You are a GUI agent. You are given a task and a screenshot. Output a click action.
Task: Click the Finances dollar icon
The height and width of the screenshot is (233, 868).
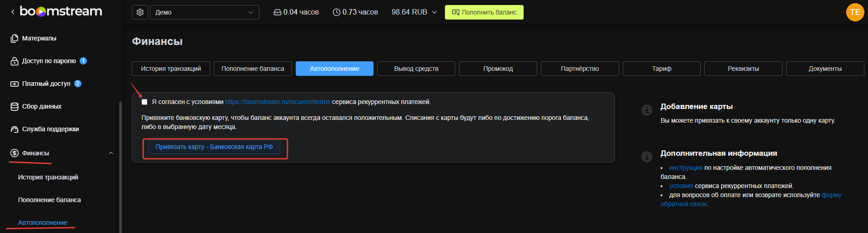(15, 153)
